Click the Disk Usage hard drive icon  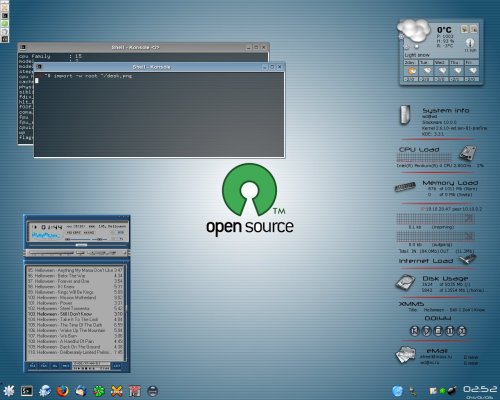(405, 282)
